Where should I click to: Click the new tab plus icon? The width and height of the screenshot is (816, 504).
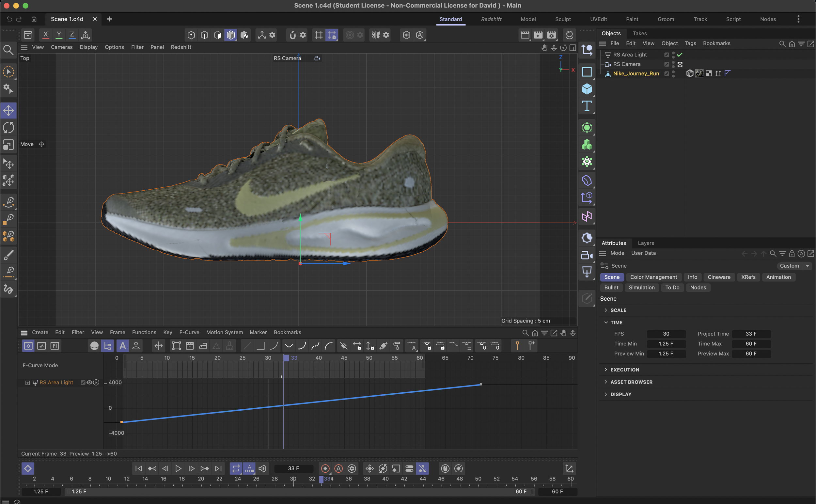click(109, 19)
